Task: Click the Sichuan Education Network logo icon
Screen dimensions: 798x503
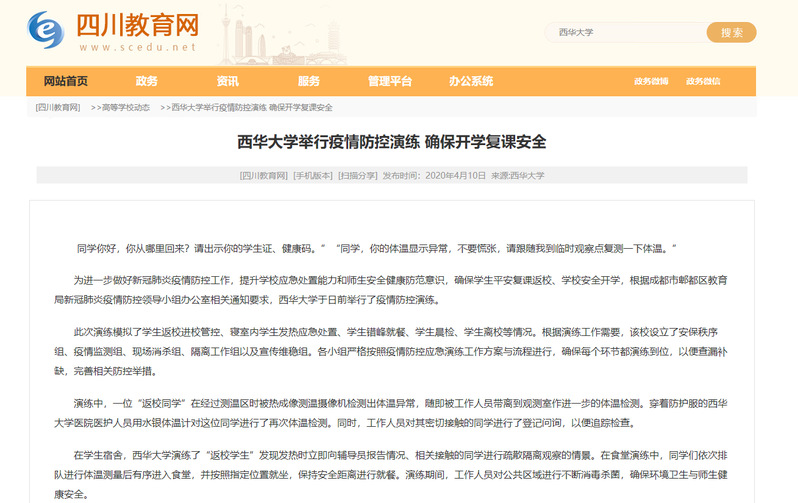Action: [46, 30]
